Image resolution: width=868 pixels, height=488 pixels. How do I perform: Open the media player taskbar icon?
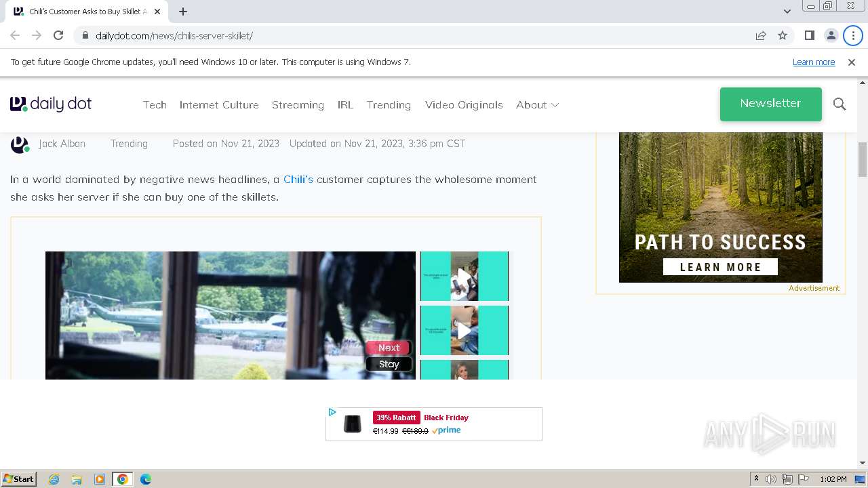(100, 479)
